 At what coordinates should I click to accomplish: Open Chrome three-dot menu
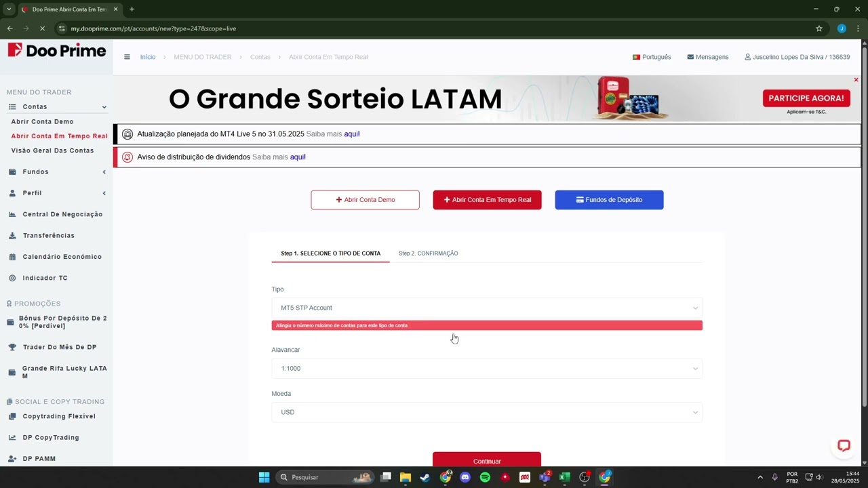pos(857,28)
